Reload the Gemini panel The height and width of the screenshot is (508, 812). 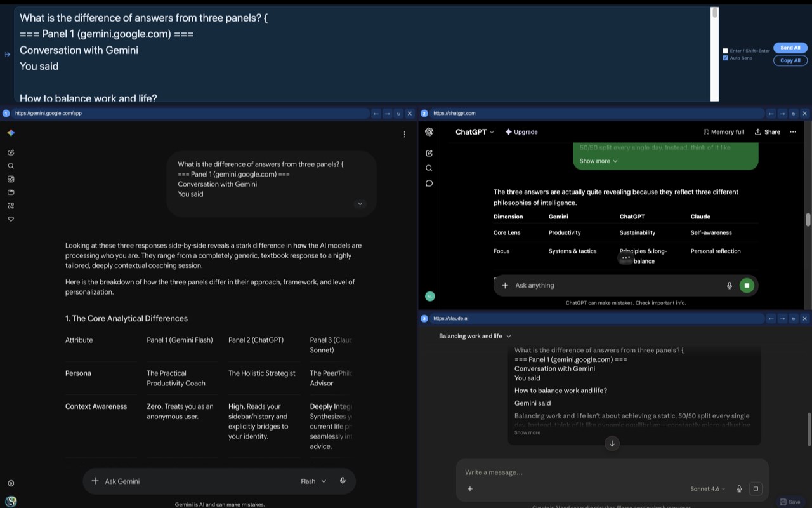[x=398, y=114]
